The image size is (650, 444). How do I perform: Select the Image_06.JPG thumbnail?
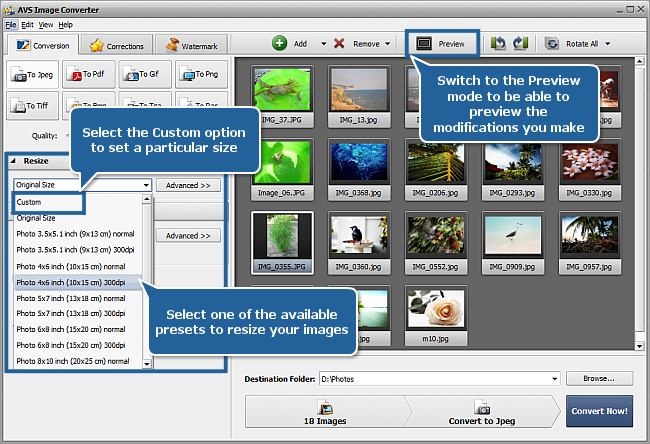tap(282, 170)
